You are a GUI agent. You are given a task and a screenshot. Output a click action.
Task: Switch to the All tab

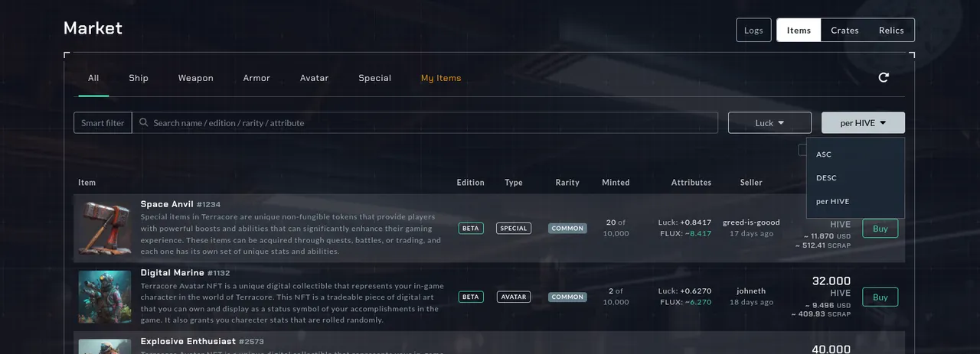93,78
